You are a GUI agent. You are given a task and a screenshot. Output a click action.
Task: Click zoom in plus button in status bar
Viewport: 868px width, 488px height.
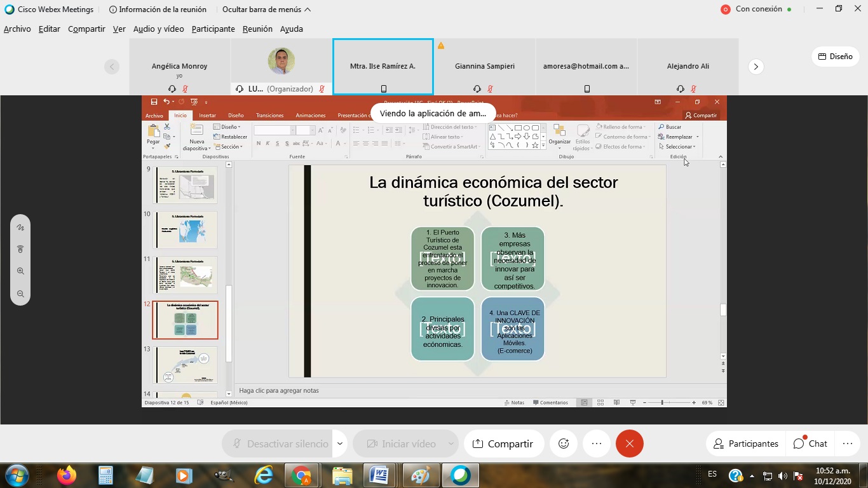[693, 403]
